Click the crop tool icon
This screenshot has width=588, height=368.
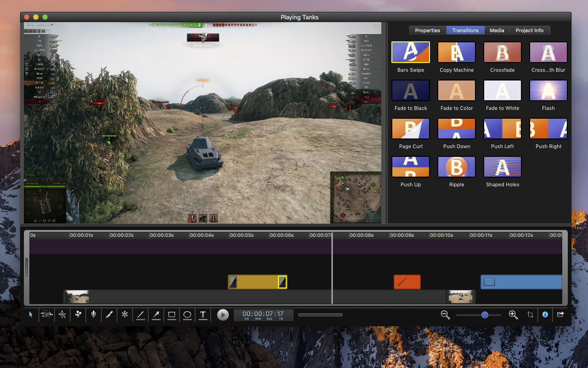530,315
